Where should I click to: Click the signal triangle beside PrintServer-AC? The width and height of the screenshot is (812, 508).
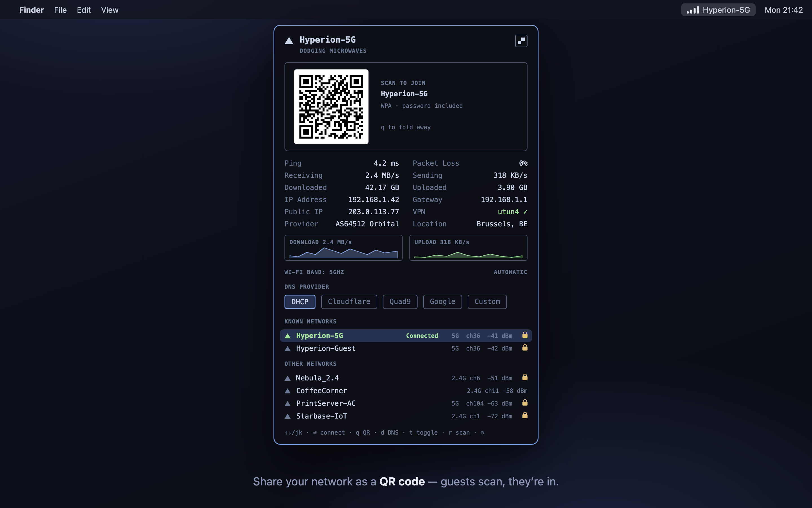click(x=288, y=404)
